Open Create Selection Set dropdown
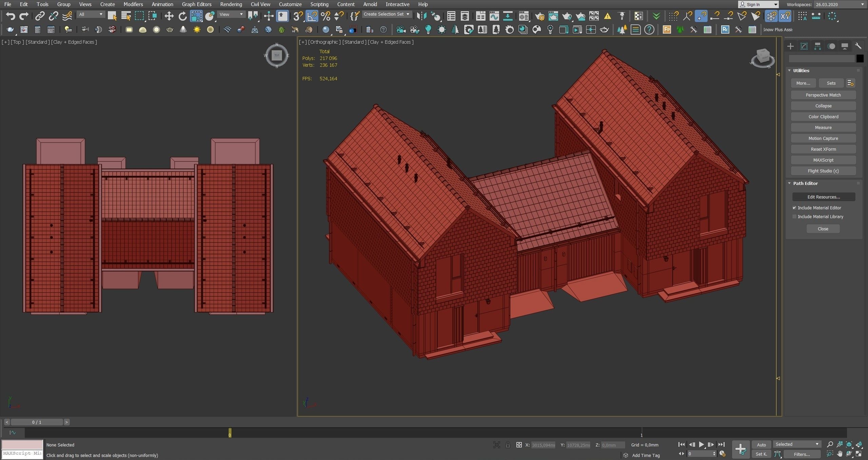 click(387, 14)
